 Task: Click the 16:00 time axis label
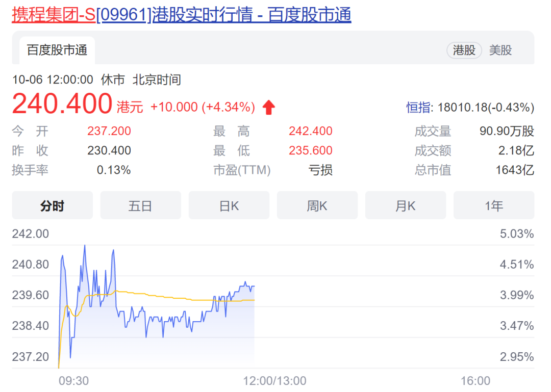pos(475,381)
